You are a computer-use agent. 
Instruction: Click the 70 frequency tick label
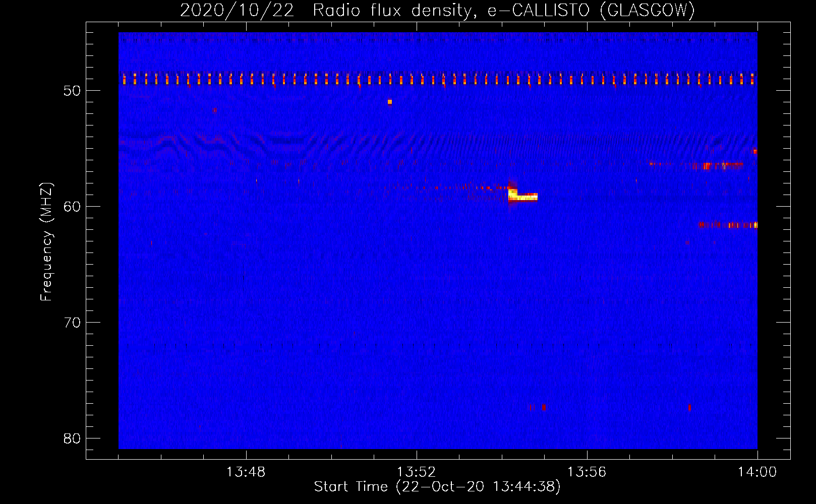click(x=72, y=323)
